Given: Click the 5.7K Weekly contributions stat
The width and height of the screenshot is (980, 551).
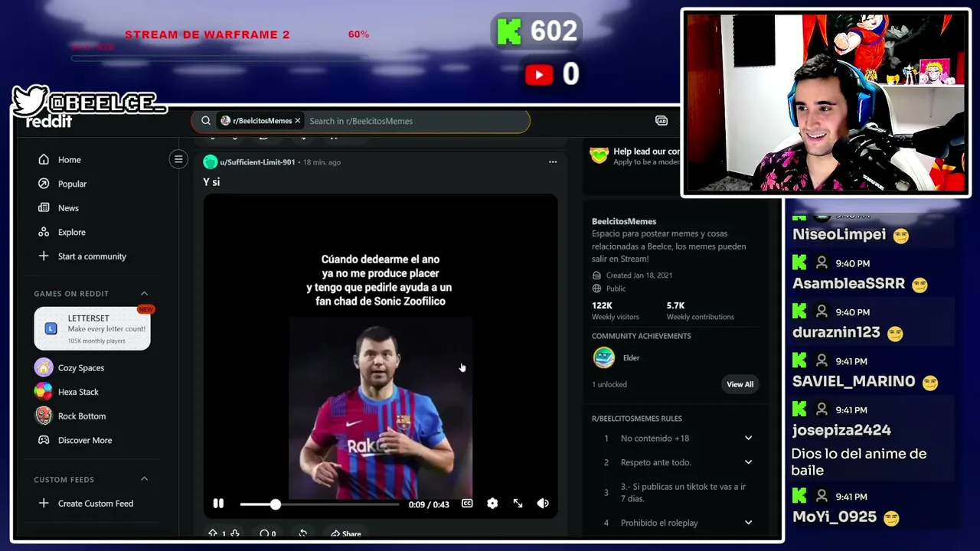Looking at the screenshot, I should tap(701, 311).
